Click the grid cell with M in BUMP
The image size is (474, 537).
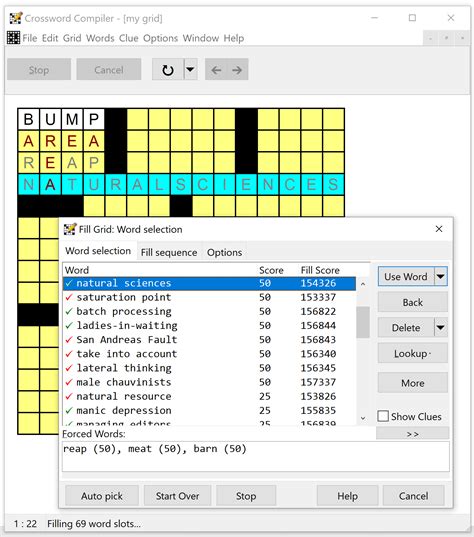click(x=72, y=119)
